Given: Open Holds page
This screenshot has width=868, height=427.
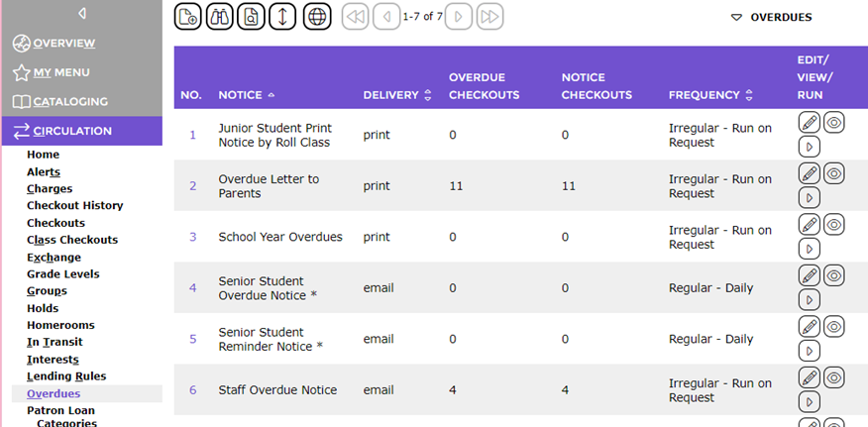Looking at the screenshot, I should tap(43, 308).
